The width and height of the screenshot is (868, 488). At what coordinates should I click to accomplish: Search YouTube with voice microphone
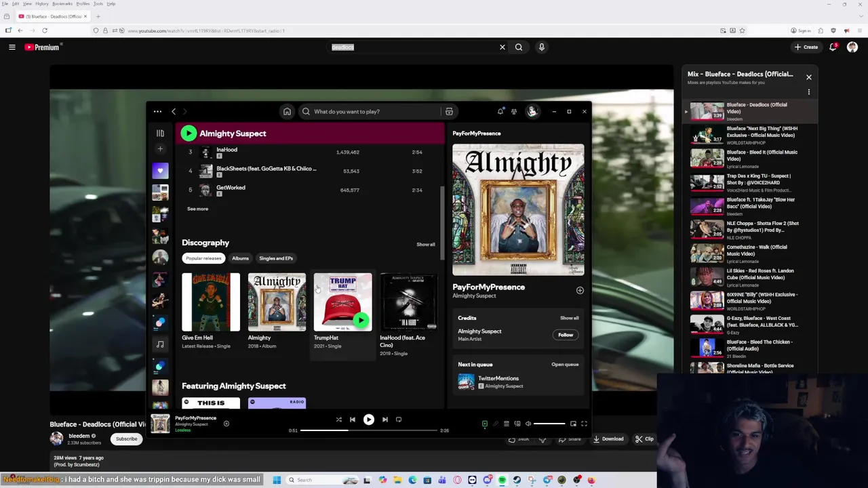(541, 47)
